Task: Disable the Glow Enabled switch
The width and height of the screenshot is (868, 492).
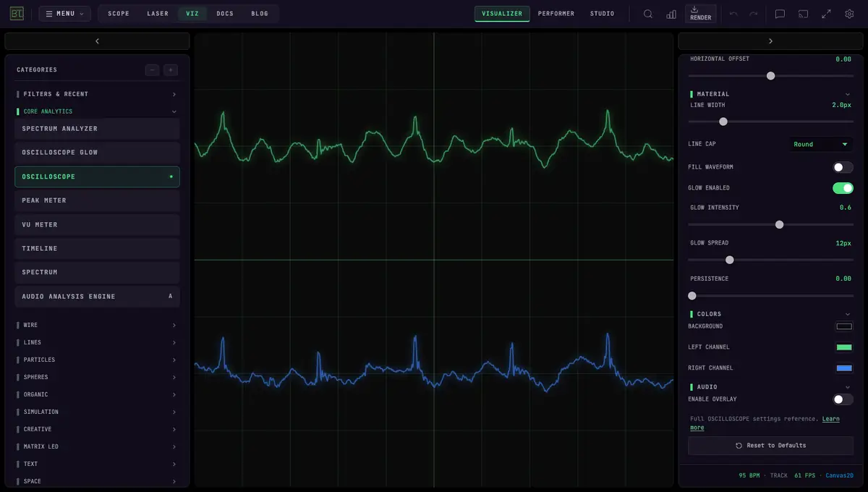Action: pyautogui.click(x=843, y=188)
